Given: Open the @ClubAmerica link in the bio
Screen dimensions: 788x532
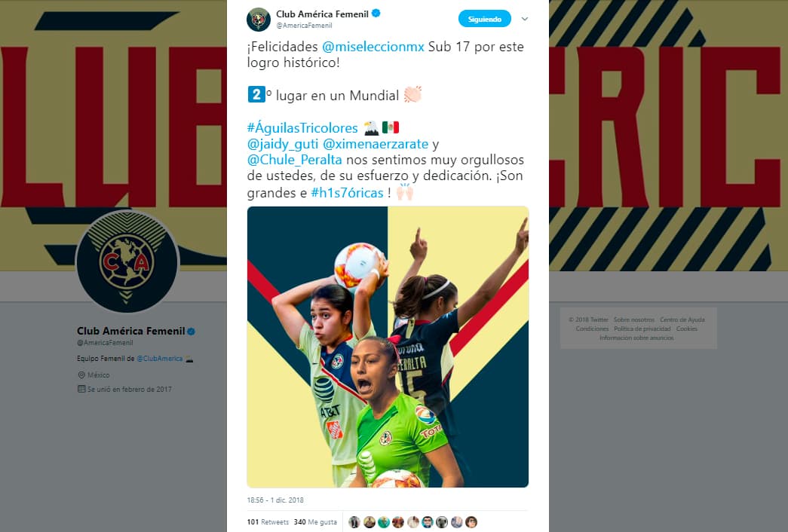Looking at the screenshot, I should tap(160, 359).
